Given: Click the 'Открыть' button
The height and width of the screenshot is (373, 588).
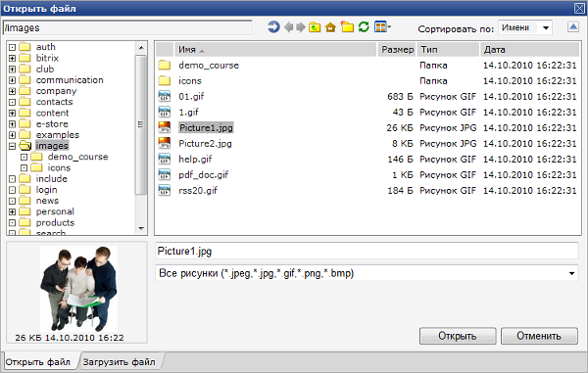Looking at the screenshot, I should coord(458,336).
